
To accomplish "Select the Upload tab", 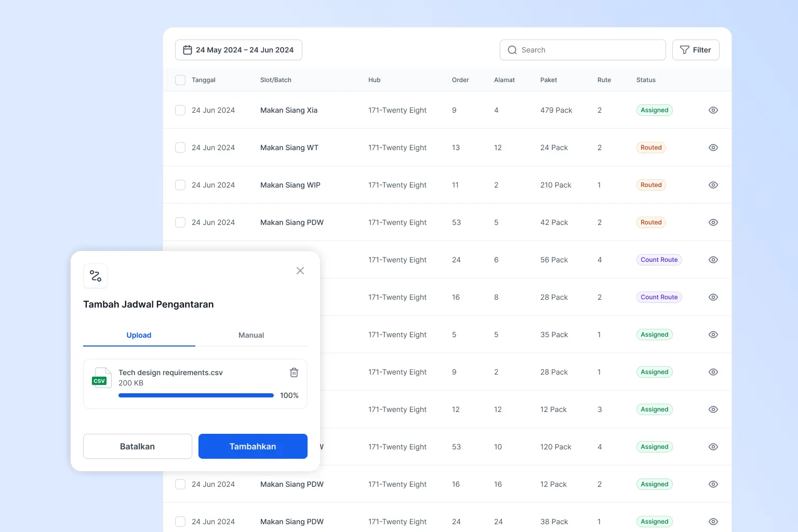I will tap(139, 335).
